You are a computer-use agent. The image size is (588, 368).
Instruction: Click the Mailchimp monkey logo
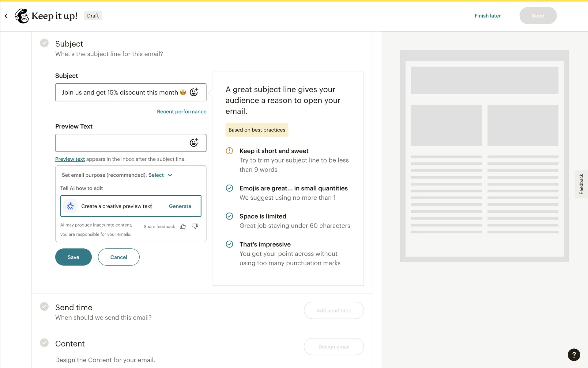(x=22, y=16)
